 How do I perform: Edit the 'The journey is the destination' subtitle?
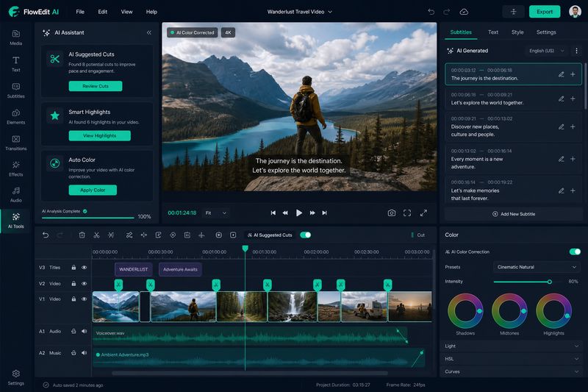click(561, 74)
